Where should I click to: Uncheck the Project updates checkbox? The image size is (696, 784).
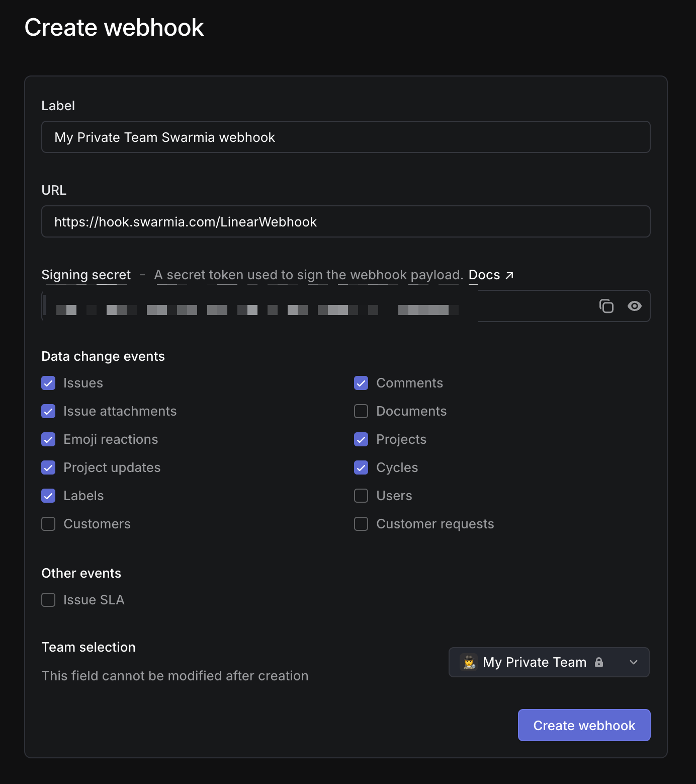click(x=48, y=467)
